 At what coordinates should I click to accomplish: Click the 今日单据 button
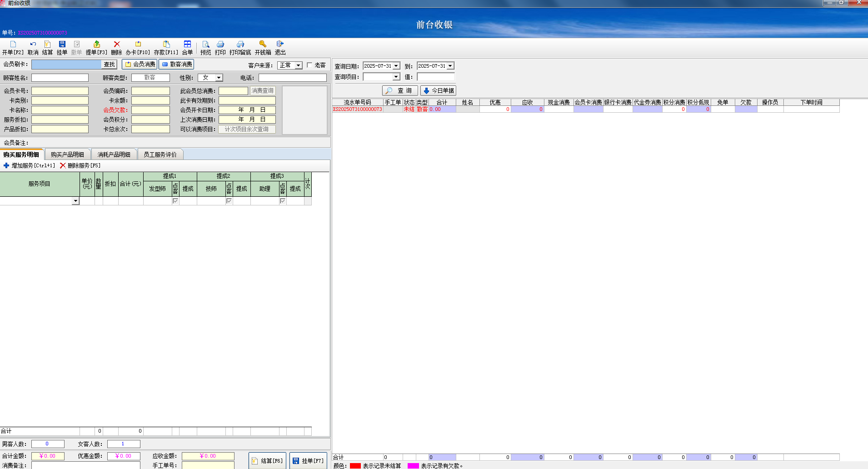point(438,90)
